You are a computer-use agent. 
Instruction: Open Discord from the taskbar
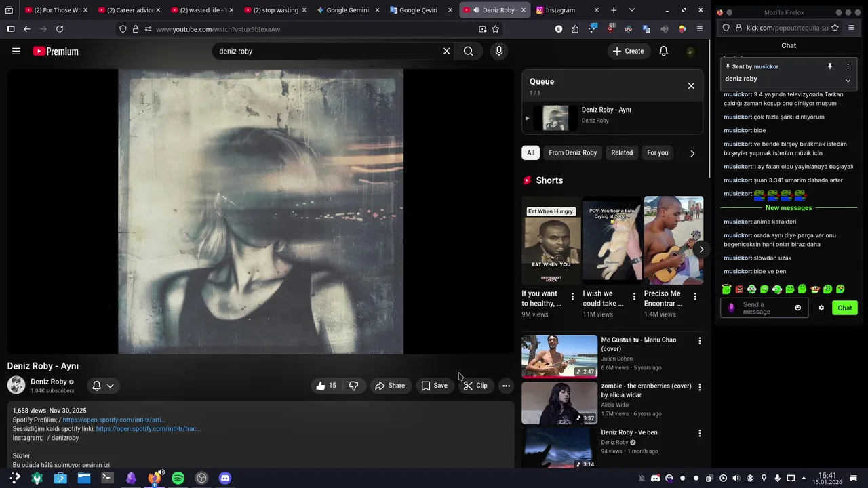click(x=225, y=478)
